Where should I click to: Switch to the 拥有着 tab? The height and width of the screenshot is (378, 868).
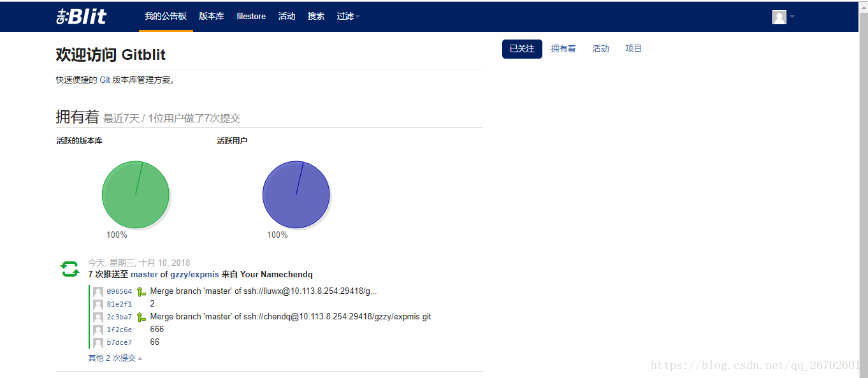point(563,49)
